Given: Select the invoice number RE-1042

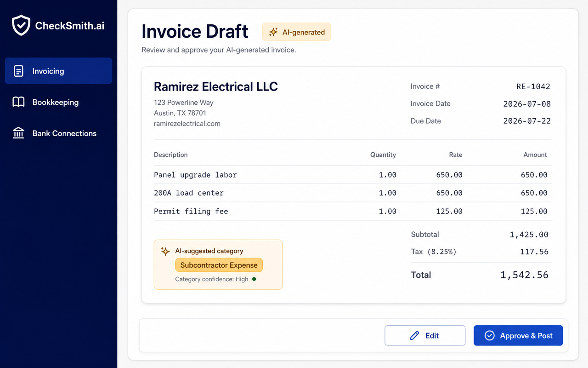Looking at the screenshot, I should click(533, 86).
